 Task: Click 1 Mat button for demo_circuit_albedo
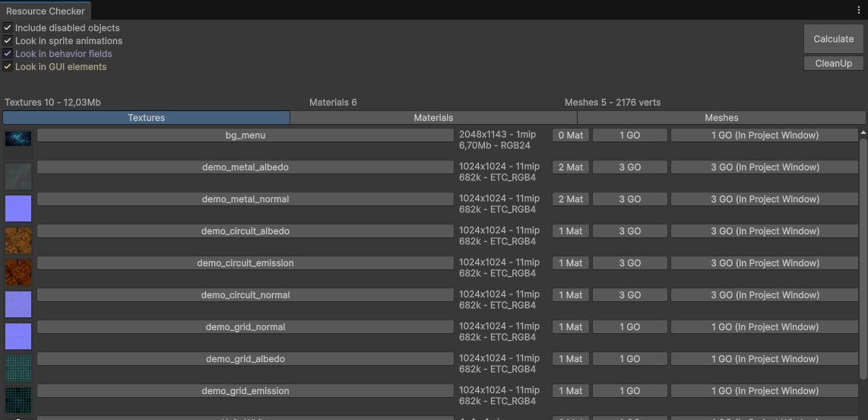pos(571,231)
